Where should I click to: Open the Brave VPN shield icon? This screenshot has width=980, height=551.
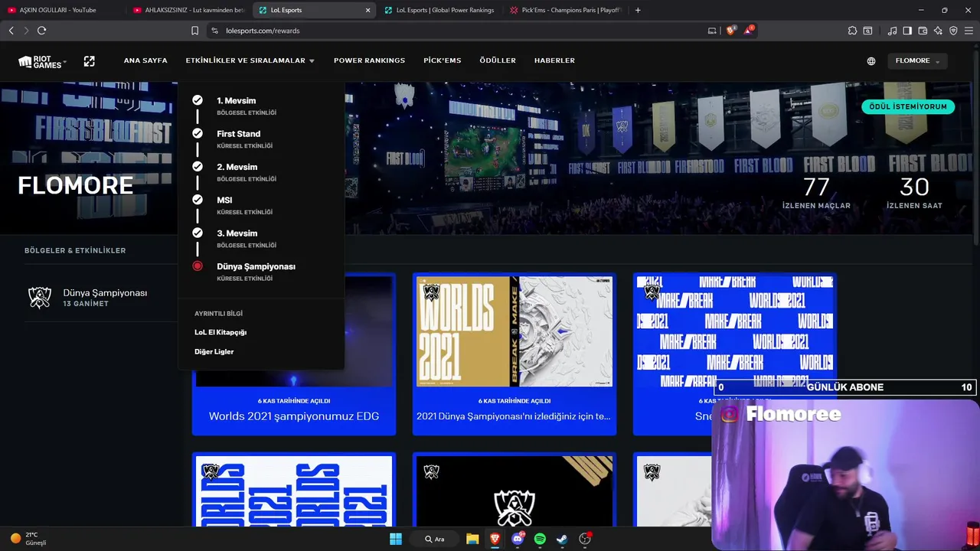(953, 31)
